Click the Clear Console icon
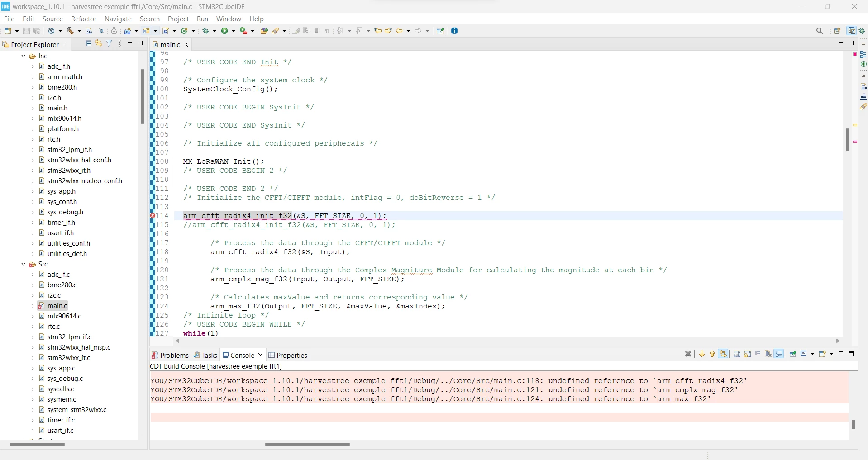Image resolution: width=868 pixels, height=460 pixels. pyautogui.click(x=768, y=354)
